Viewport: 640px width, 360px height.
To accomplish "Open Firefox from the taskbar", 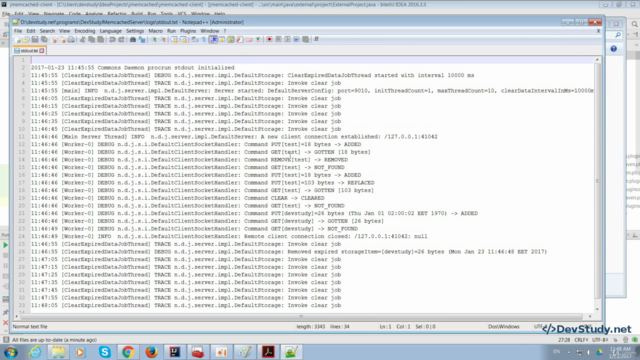I will click(x=151, y=352).
